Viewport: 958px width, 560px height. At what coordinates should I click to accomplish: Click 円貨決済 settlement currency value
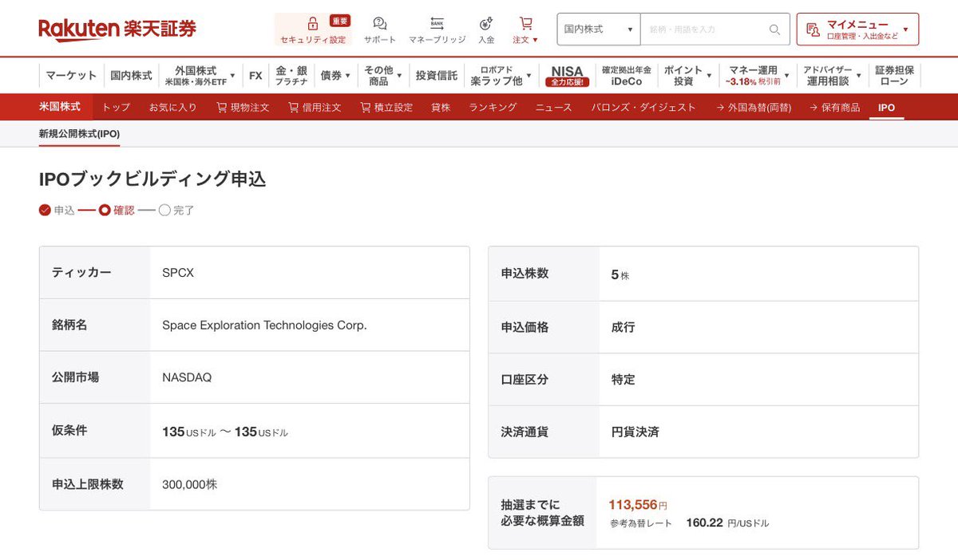(635, 432)
